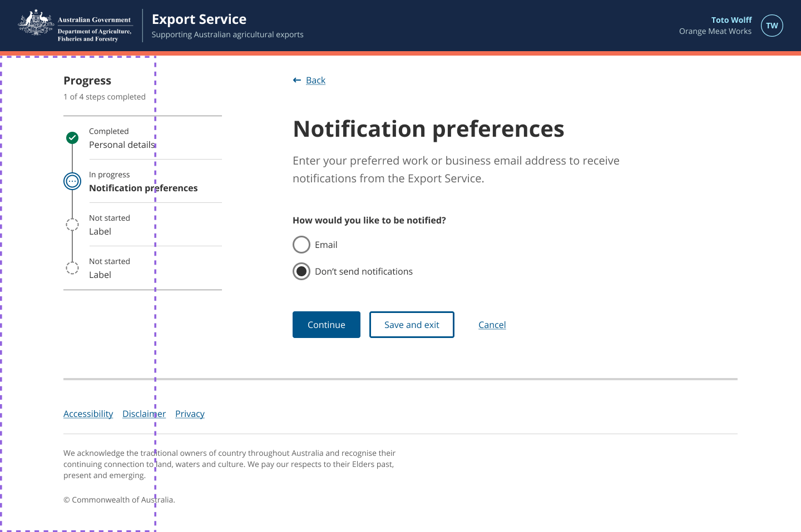
Task: Click the second Not started step circle
Action: [x=72, y=267]
